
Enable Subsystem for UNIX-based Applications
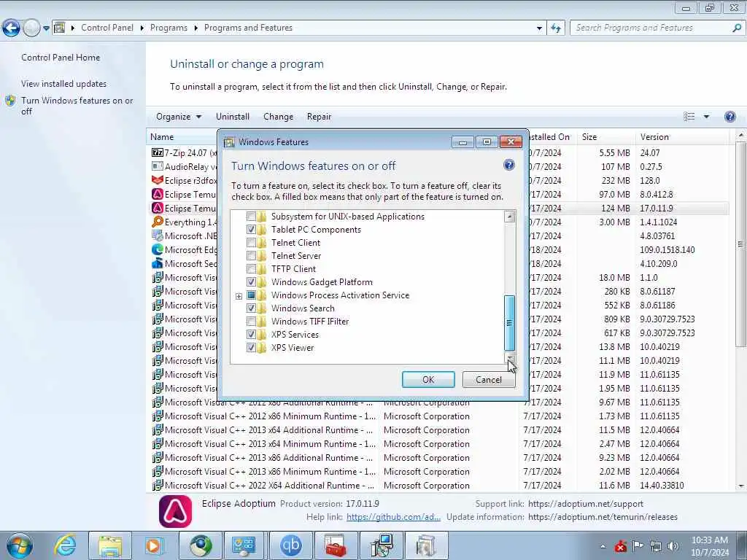click(251, 216)
